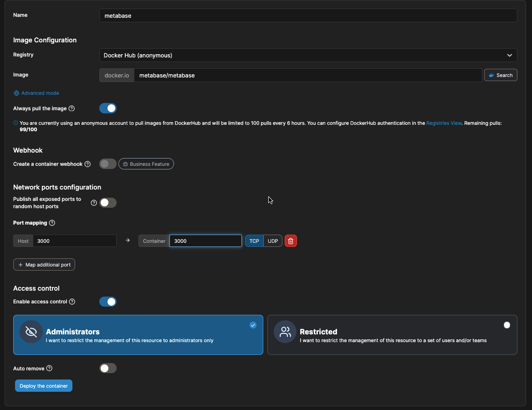Click the Docker whale icon in Search button
Screen dimensions: 532x410
tap(491, 75)
